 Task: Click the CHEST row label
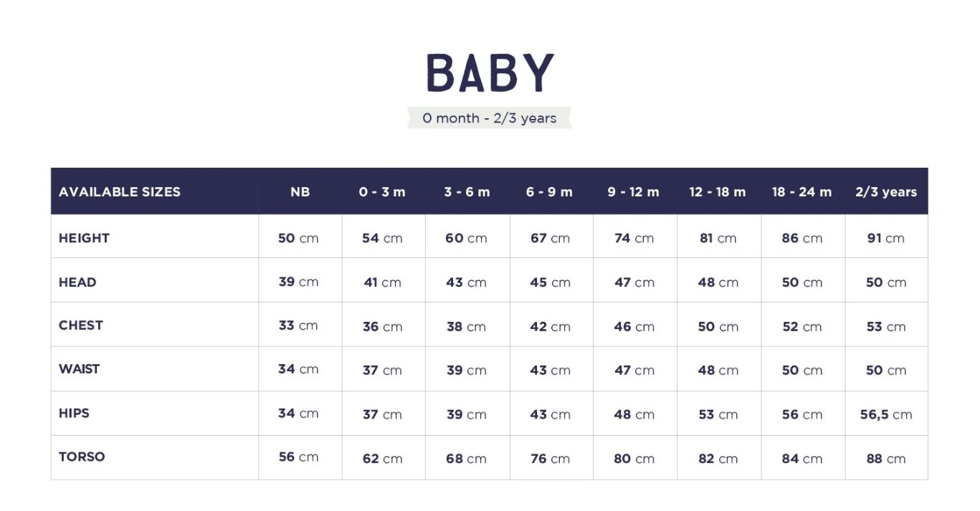(x=81, y=325)
